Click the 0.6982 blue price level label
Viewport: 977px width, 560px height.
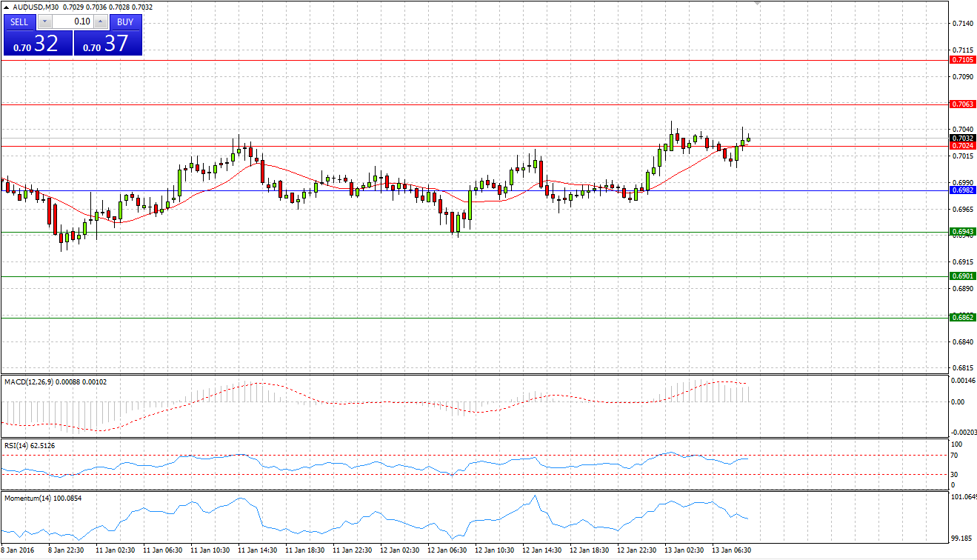point(963,190)
